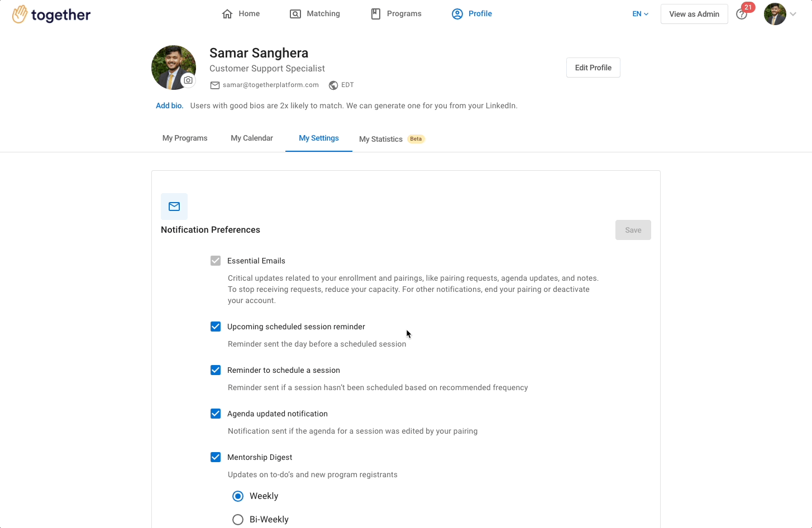The height and width of the screenshot is (528, 812).
Task: Expand the account menu chevron
Action: pyautogui.click(x=793, y=15)
